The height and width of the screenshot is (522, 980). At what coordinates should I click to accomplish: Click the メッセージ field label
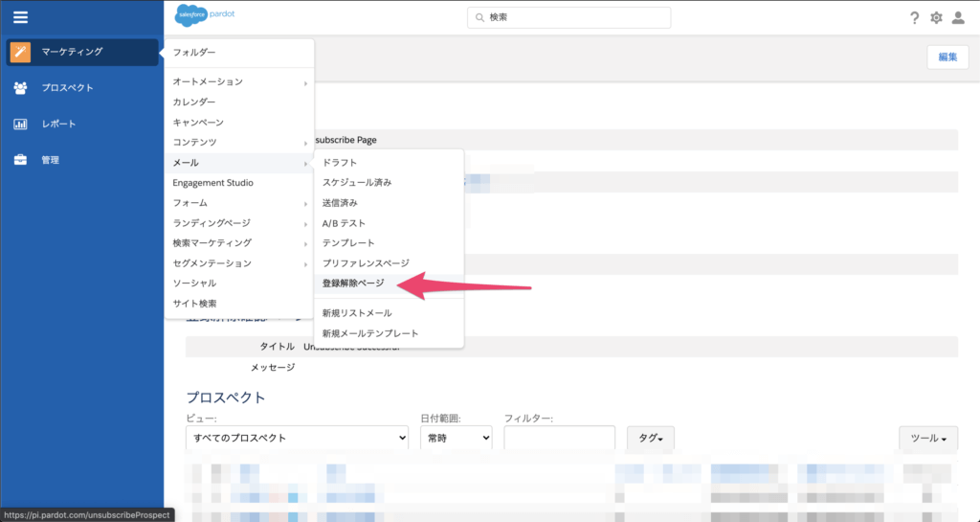[273, 368]
